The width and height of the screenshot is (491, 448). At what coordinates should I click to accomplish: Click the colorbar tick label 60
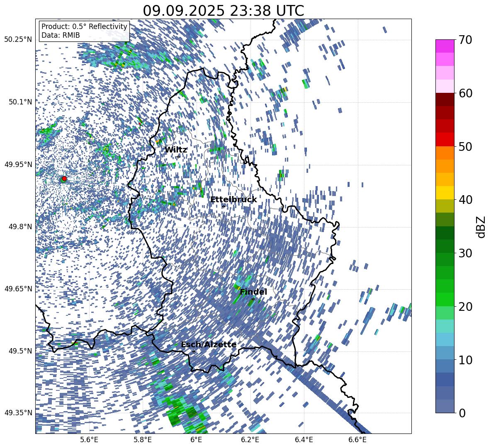(x=465, y=93)
